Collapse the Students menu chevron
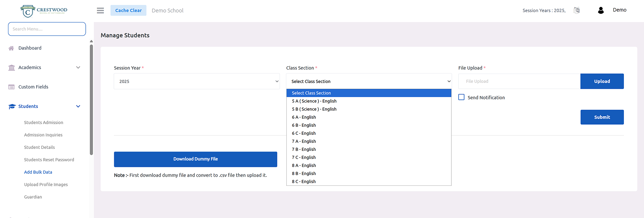Viewport: 644px width, 218px height. [78, 107]
